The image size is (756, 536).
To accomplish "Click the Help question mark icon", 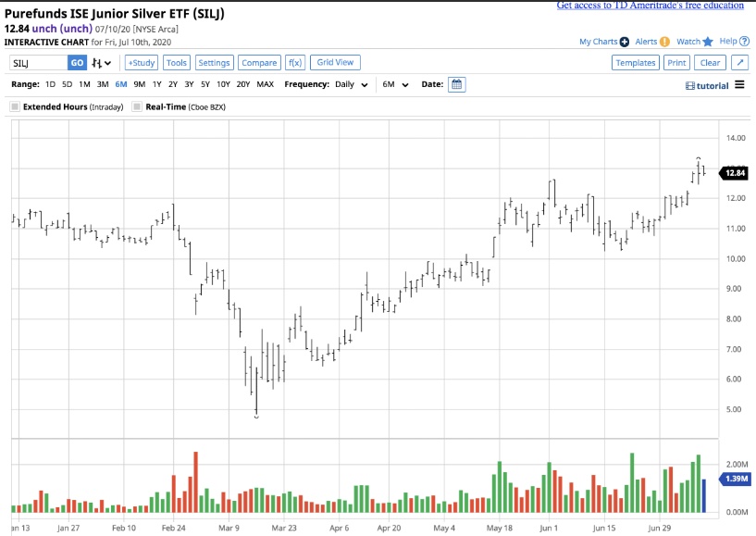I will click(744, 42).
